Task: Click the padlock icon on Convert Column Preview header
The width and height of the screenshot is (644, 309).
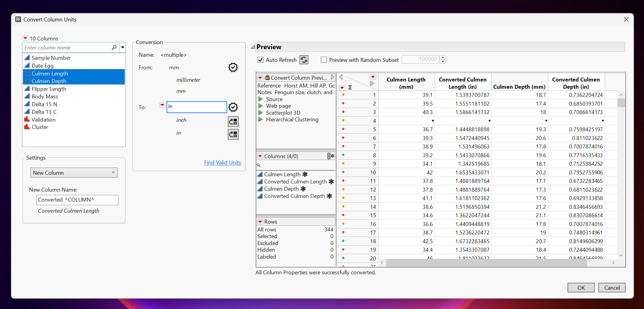Action: [267, 78]
